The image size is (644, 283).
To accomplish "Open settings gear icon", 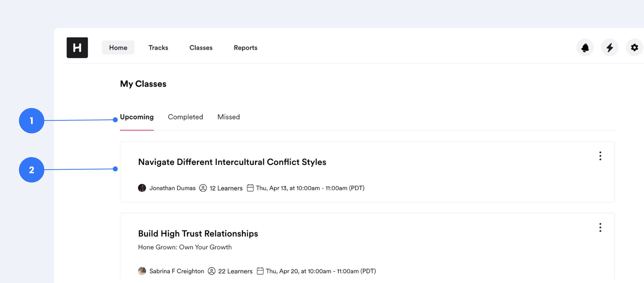I will 634,48.
